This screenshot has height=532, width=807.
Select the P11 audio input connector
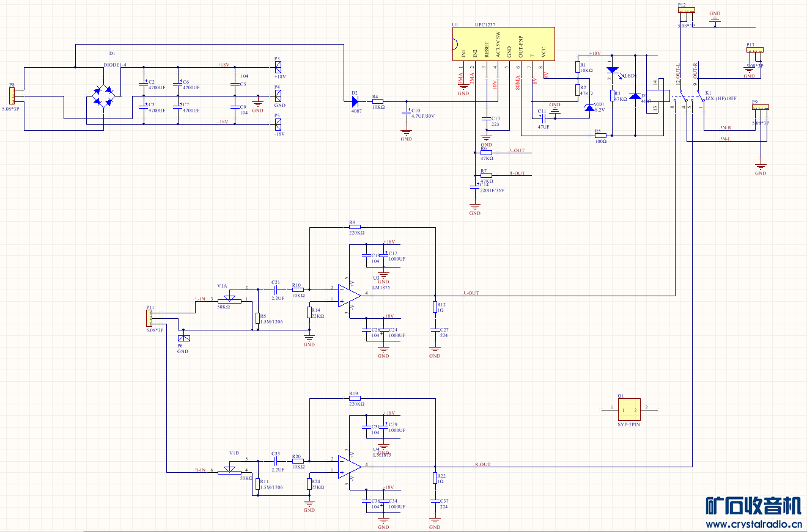pos(149,318)
